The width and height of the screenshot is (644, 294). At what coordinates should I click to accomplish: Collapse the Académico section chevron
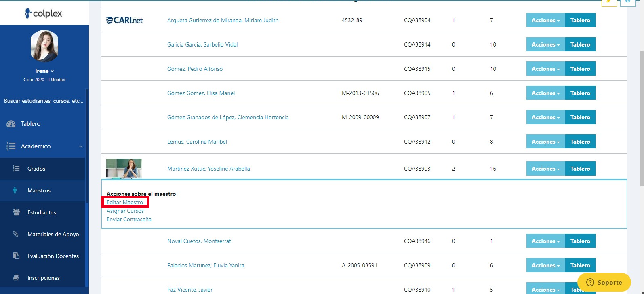(81, 146)
